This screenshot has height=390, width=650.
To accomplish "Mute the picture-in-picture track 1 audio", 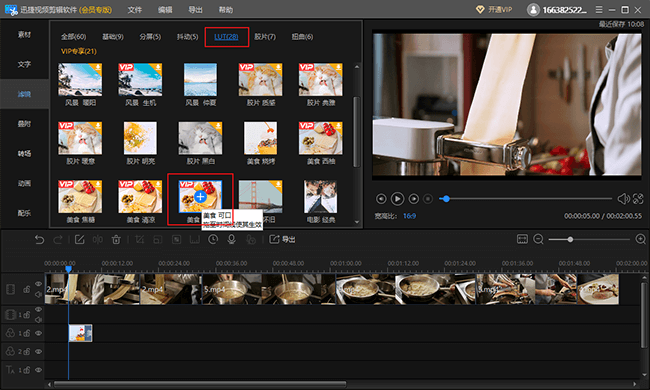I will 39,320.
